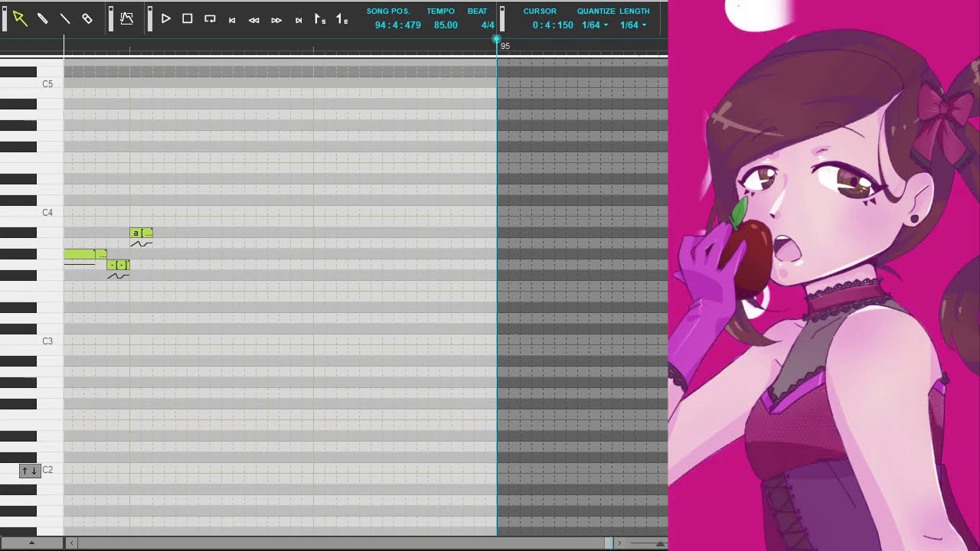Expand the control panel with the up triangle

click(31, 543)
